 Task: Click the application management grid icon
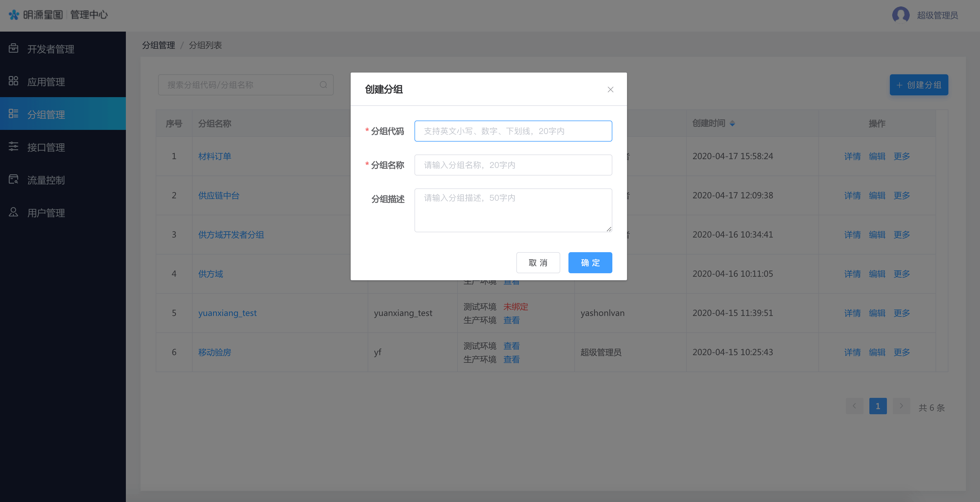point(13,81)
